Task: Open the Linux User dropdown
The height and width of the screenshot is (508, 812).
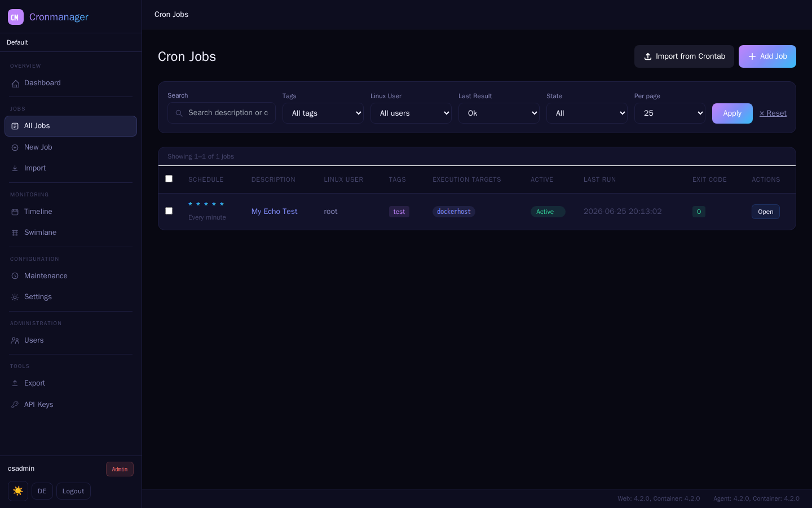Action: pyautogui.click(x=411, y=113)
